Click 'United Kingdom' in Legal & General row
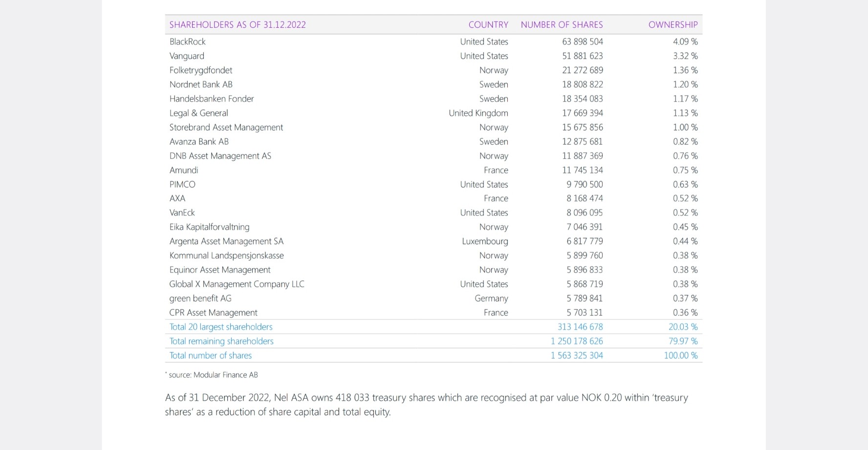 [x=478, y=113]
